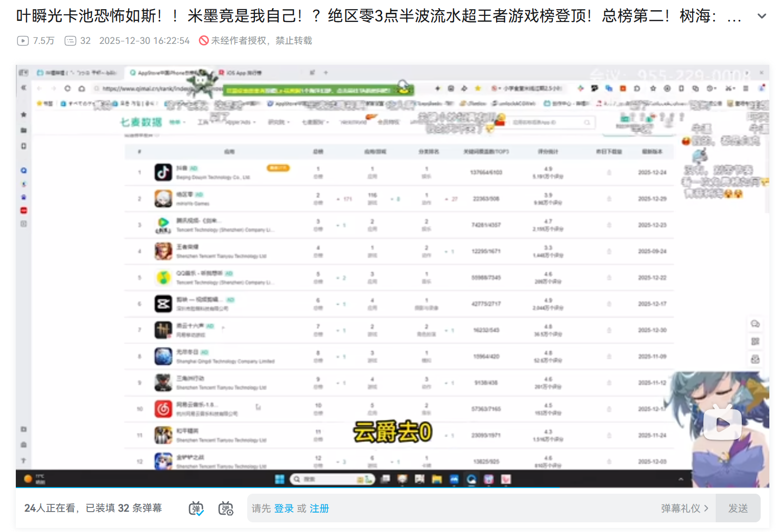777x532 pixels.
Task: Click the QR code icon on page right edge
Action: click(x=755, y=342)
